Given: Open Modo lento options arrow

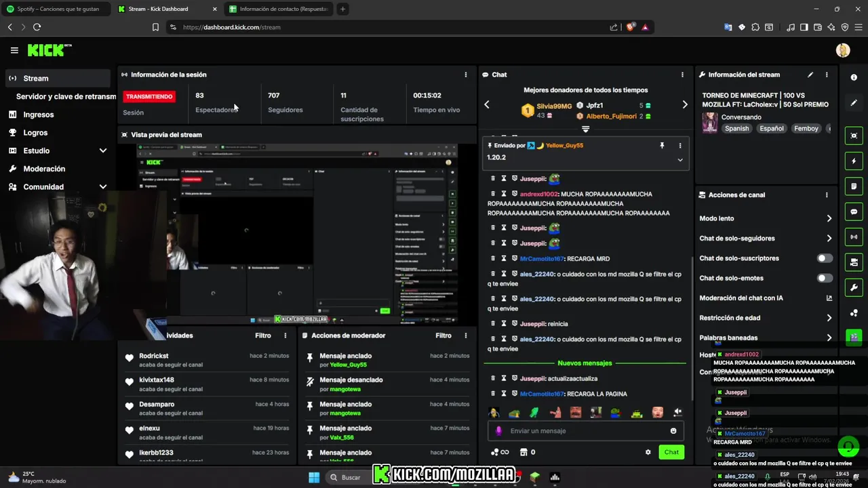Looking at the screenshot, I should point(829,218).
